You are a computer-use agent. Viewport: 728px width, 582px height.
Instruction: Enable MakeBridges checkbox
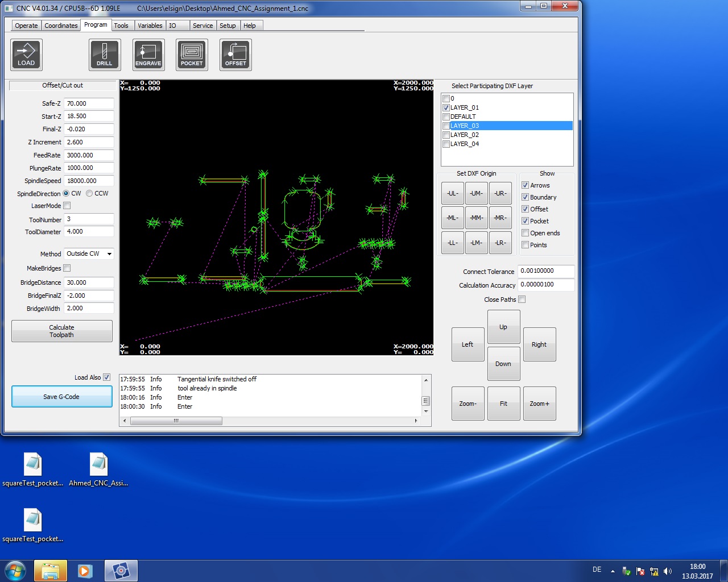click(x=67, y=268)
